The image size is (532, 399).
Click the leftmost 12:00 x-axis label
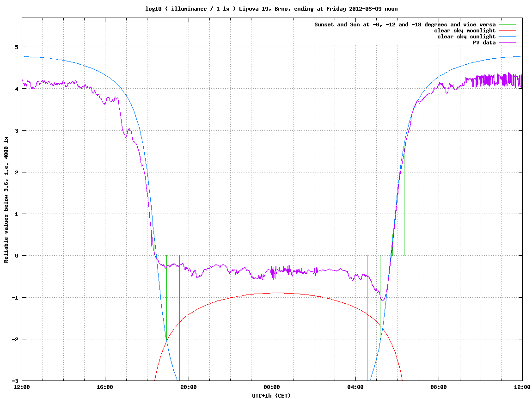[22, 387]
